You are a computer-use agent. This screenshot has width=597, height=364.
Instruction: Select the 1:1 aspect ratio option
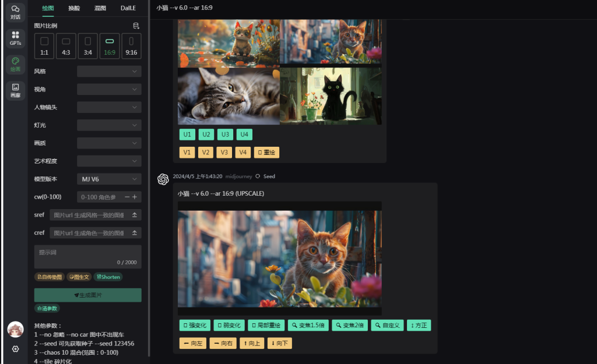coord(44,46)
